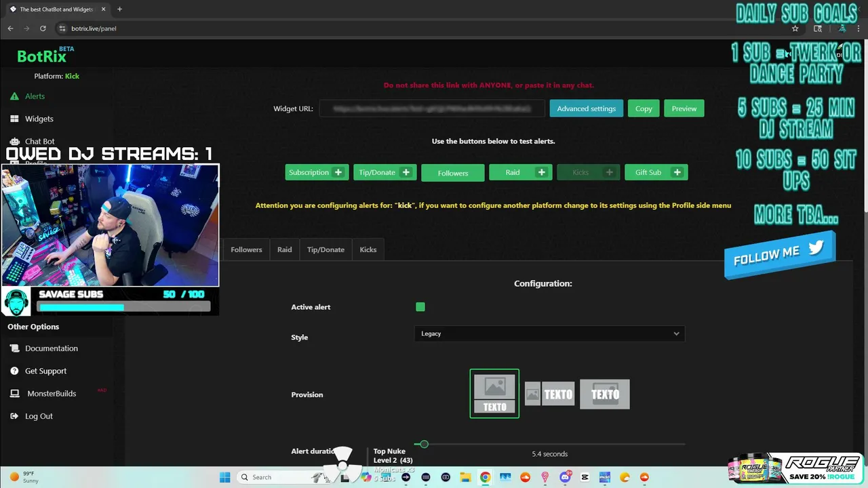Open the Chat Bot section
The height and width of the screenshot is (488, 868).
point(39,141)
